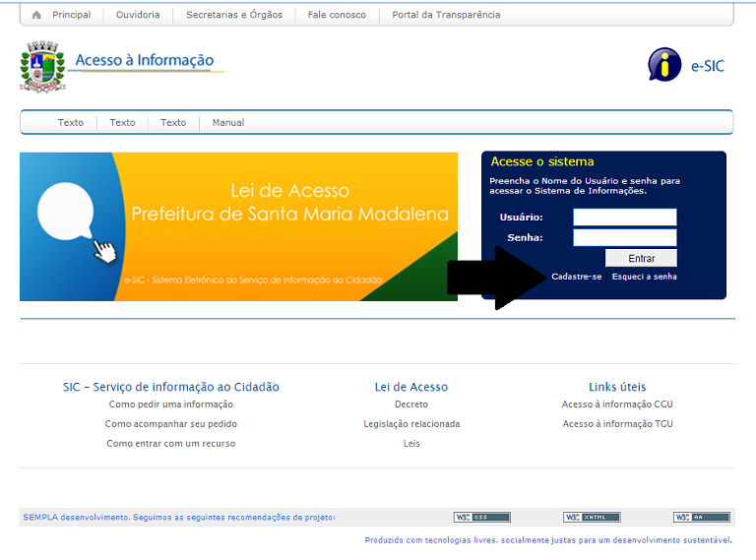This screenshot has height=560, width=756.
Task: Click the Cadastre-se link
Action: click(576, 277)
